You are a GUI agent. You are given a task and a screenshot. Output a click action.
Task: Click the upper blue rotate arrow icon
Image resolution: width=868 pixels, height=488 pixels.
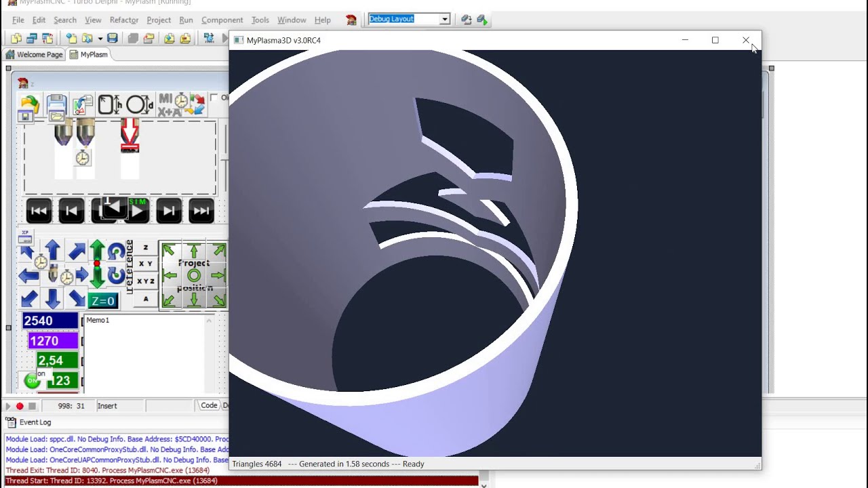[x=116, y=251]
